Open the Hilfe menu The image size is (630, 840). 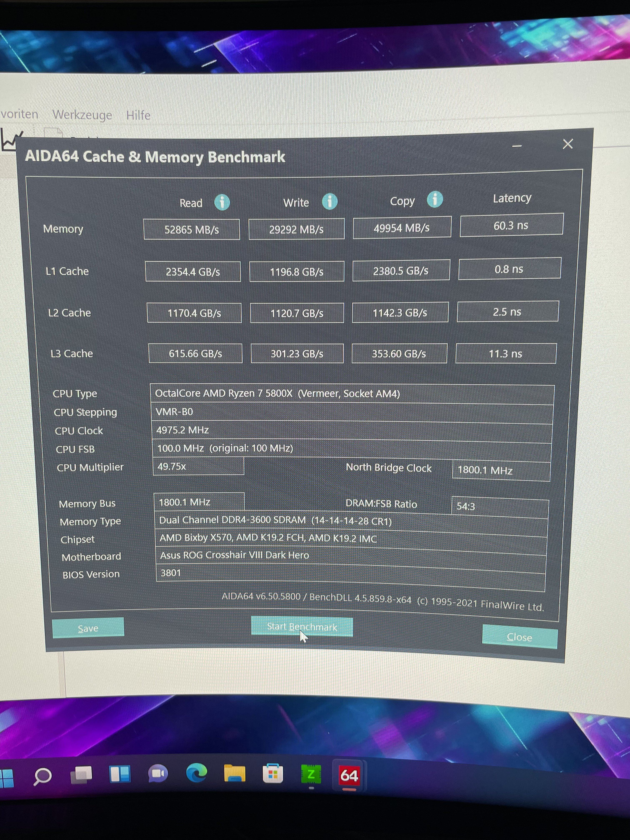click(138, 115)
